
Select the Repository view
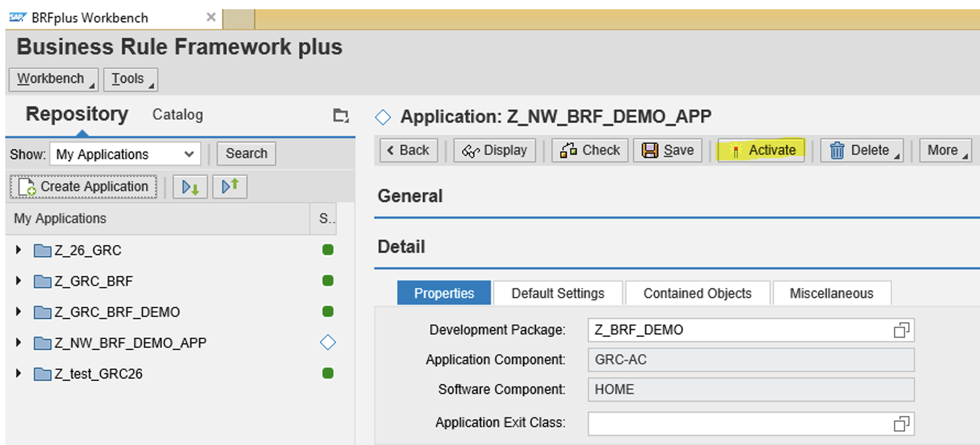pyautogui.click(x=77, y=114)
